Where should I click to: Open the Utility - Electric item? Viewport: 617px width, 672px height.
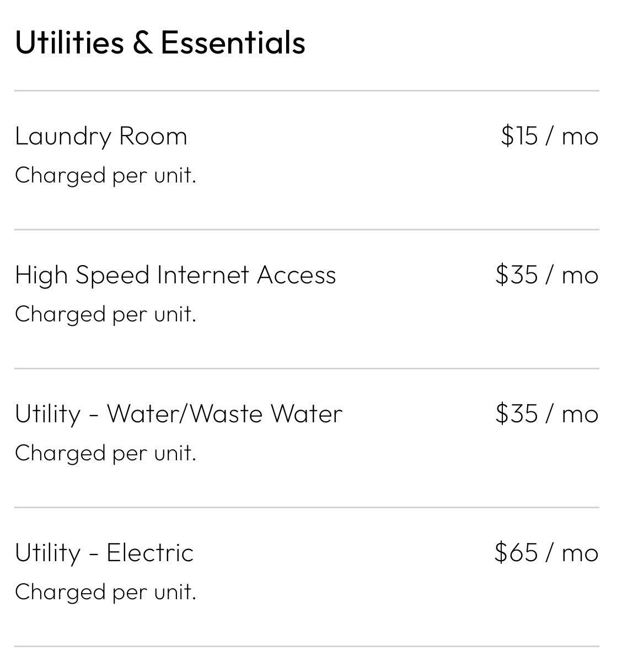307,577
